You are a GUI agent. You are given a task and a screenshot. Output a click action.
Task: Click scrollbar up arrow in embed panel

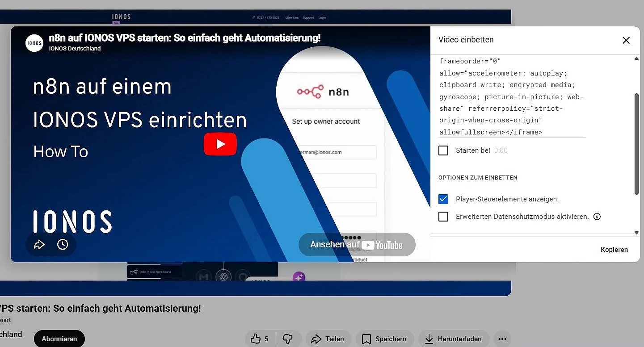(x=637, y=59)
